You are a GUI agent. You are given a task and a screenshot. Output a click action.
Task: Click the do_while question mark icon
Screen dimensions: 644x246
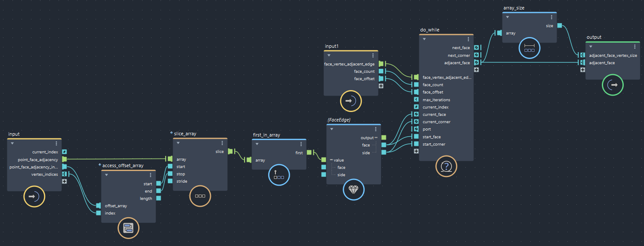[x=446, y=166]
